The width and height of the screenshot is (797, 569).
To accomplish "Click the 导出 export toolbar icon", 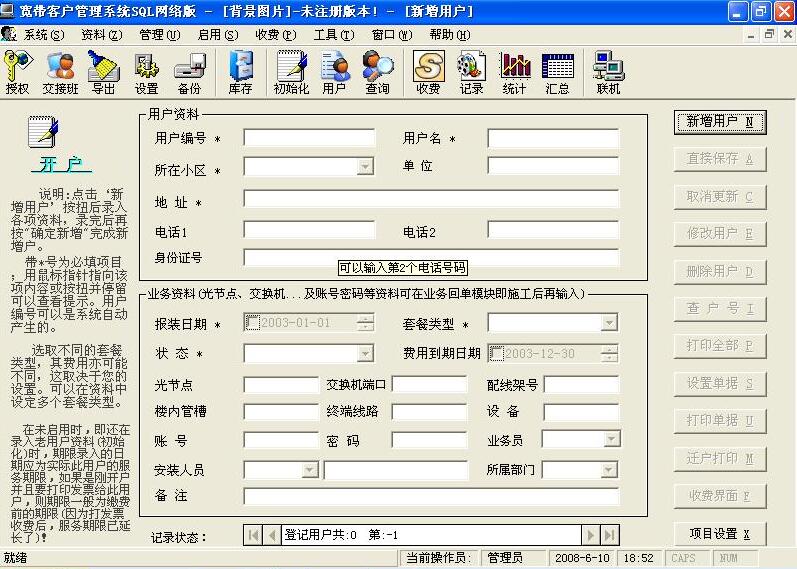I will (103, 72).
